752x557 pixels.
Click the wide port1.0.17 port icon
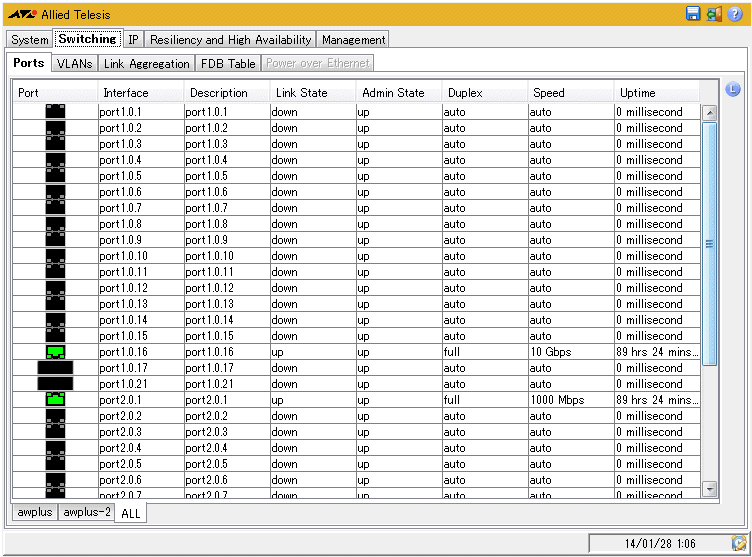point(55,367)
